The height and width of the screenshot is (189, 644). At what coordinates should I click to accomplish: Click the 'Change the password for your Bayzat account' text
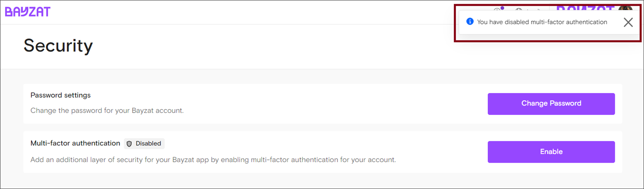pyautogui.click(x=107, y=110)
